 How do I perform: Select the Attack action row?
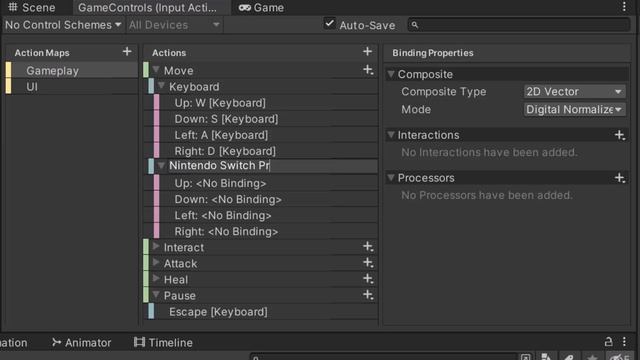click(261, 263)
